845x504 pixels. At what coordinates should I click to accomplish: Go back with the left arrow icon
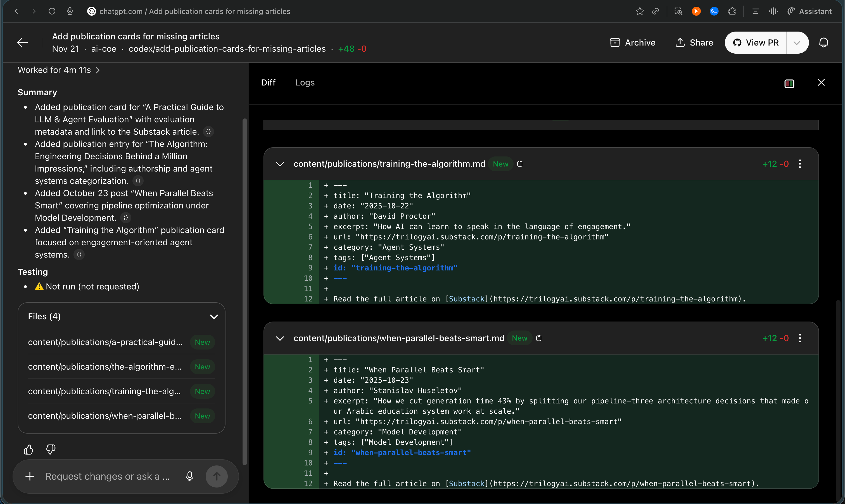(22, 42)
